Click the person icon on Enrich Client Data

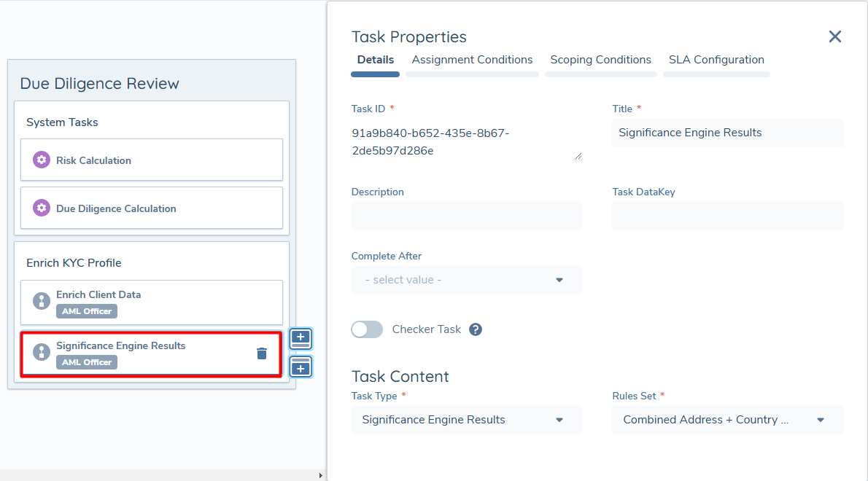[41, 301]
